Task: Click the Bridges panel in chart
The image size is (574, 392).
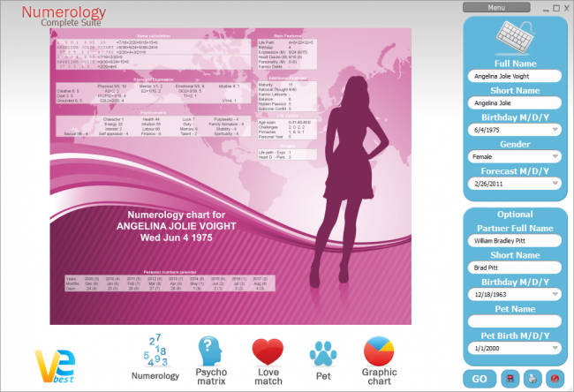Action: 287,155
